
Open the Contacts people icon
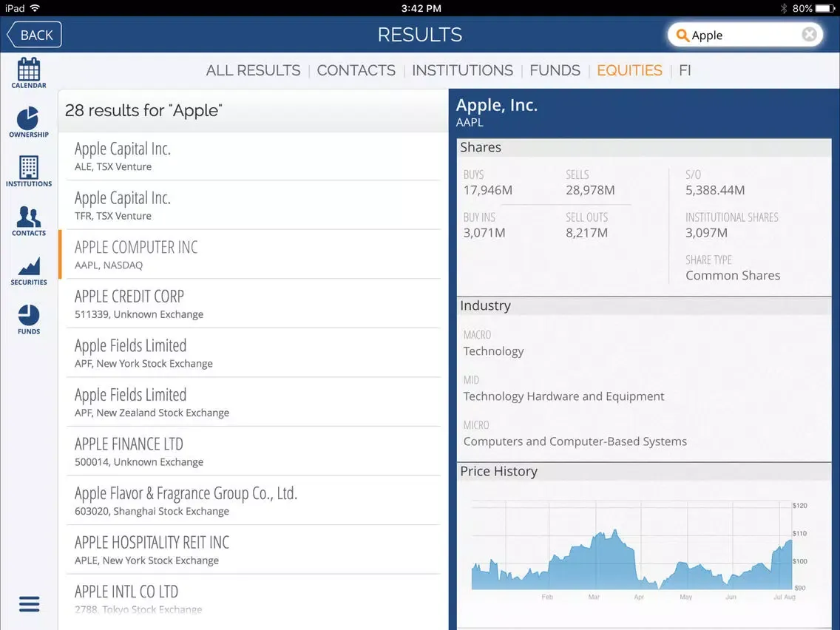pyautogui.click(x=28, y=220)
